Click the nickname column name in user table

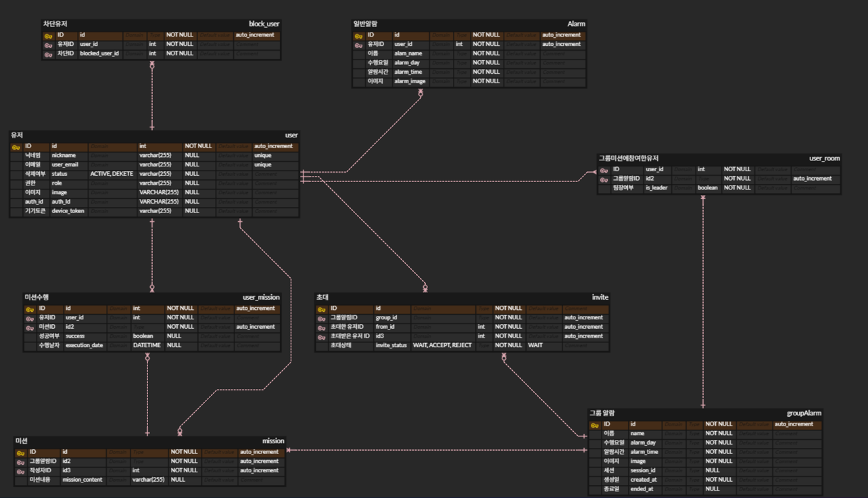click(64, 156)
